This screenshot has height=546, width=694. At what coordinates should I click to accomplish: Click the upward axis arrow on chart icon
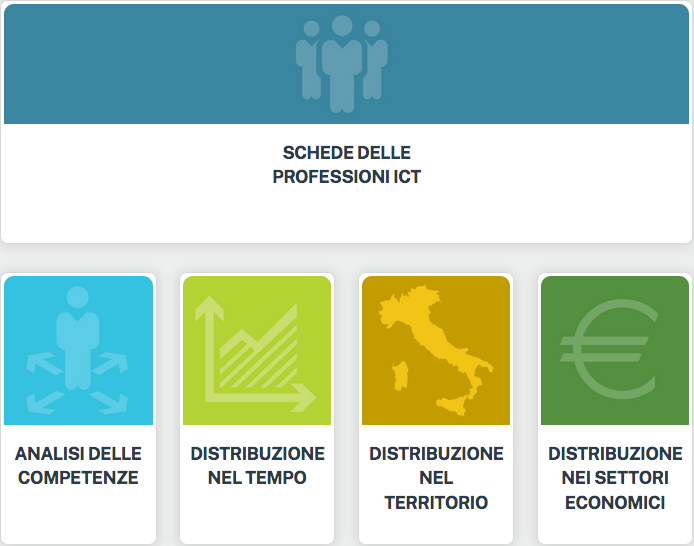(x=209, y=308)
